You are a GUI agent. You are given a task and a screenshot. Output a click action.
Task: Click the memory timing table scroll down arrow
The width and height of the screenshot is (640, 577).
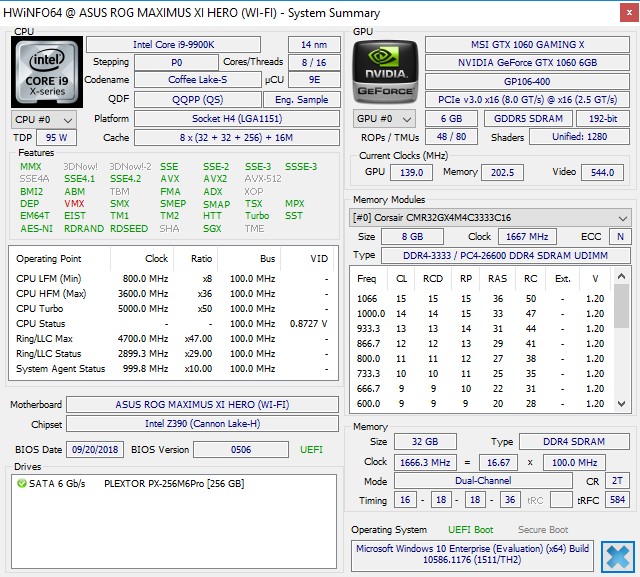(621, 404)
